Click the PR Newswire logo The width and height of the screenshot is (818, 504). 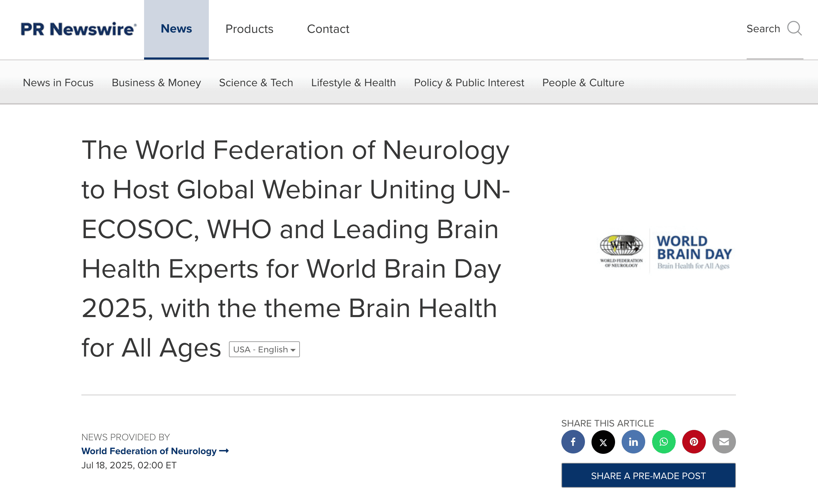click(79, 29)
